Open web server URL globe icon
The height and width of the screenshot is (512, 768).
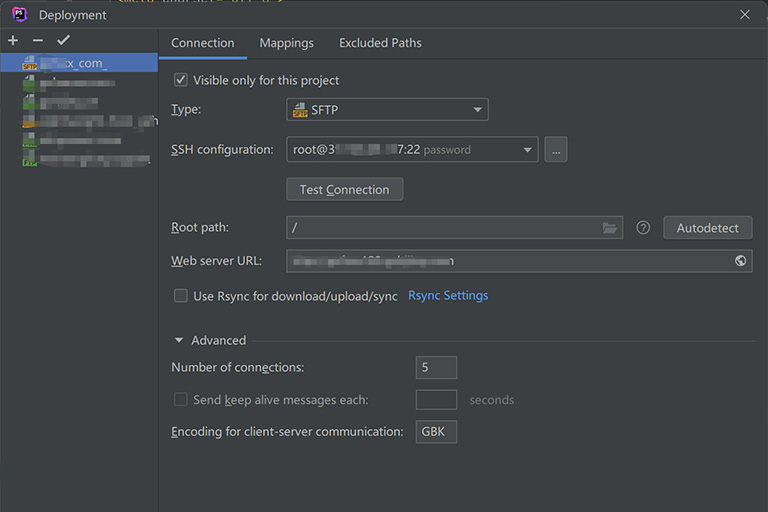click(740, 261)
